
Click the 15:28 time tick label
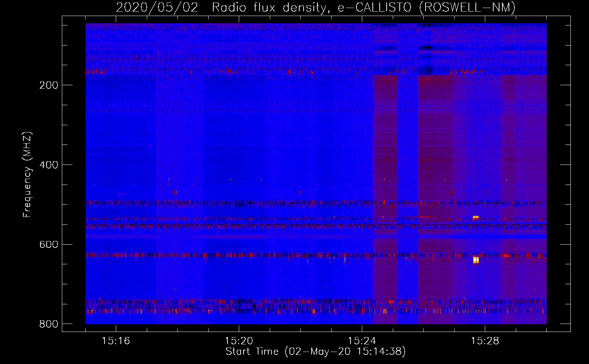pos(485,341)
